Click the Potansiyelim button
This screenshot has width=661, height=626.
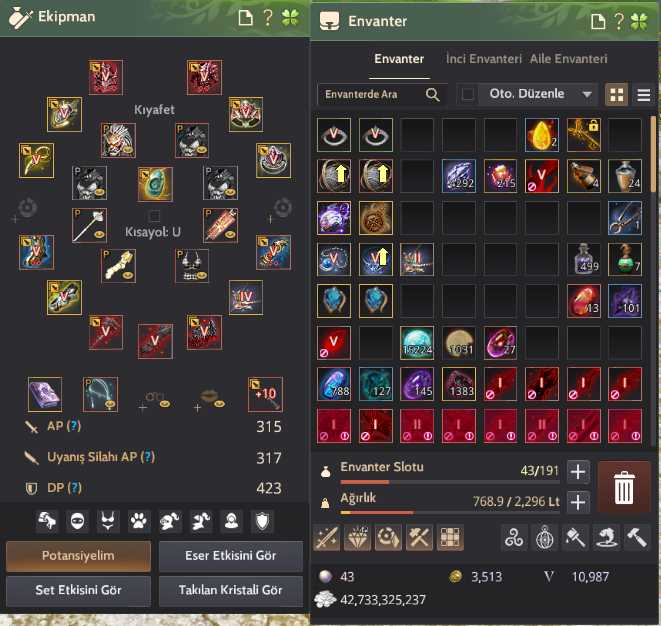[x=78, y=556]
